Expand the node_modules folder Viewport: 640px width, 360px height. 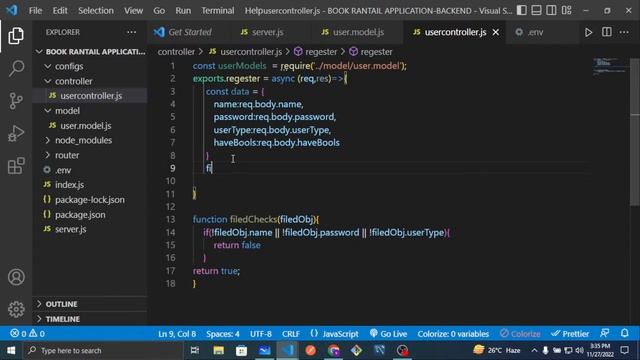click(91, 140)
